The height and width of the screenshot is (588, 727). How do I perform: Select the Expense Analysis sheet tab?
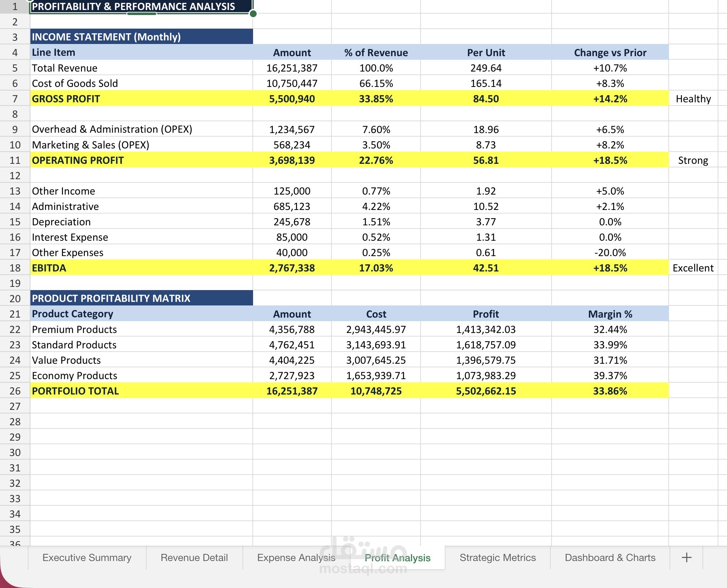click(x=296, y=558)
